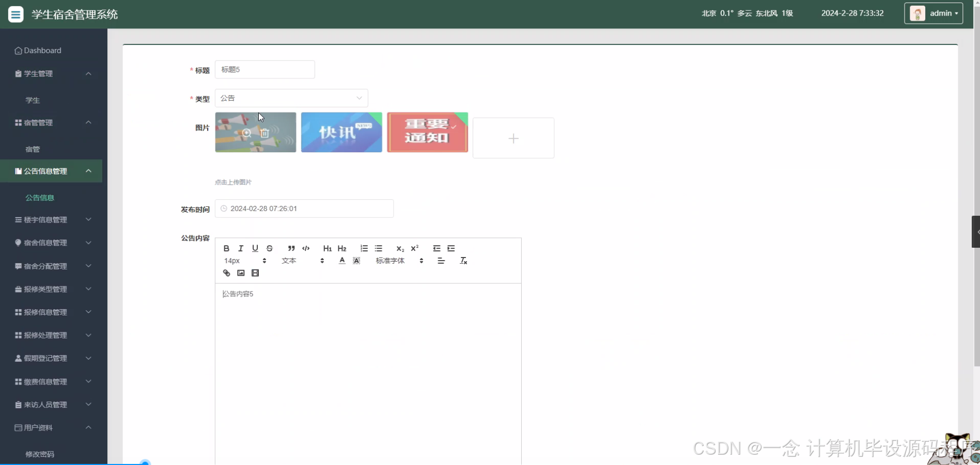980x465 pixels.
Task: Go to the Dashboard page
Action: (x=42, y=50)
